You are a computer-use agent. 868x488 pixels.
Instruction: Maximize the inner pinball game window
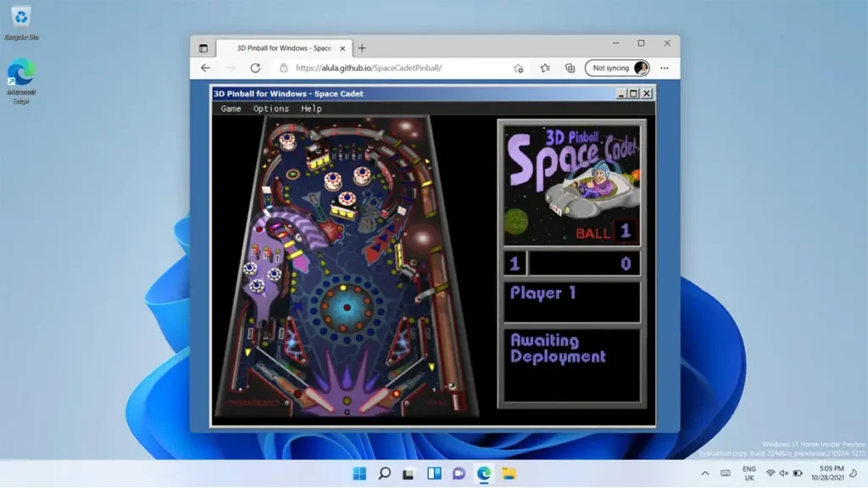633,93
